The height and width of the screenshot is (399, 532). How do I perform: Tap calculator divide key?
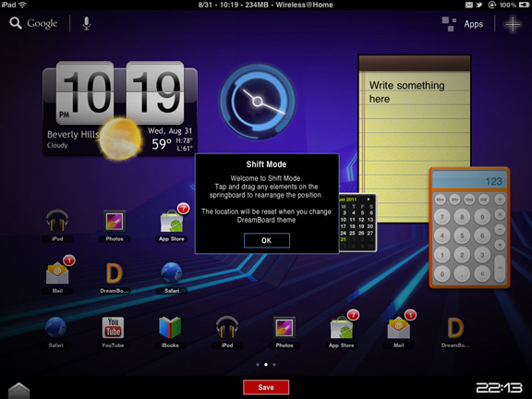[500, 199]
